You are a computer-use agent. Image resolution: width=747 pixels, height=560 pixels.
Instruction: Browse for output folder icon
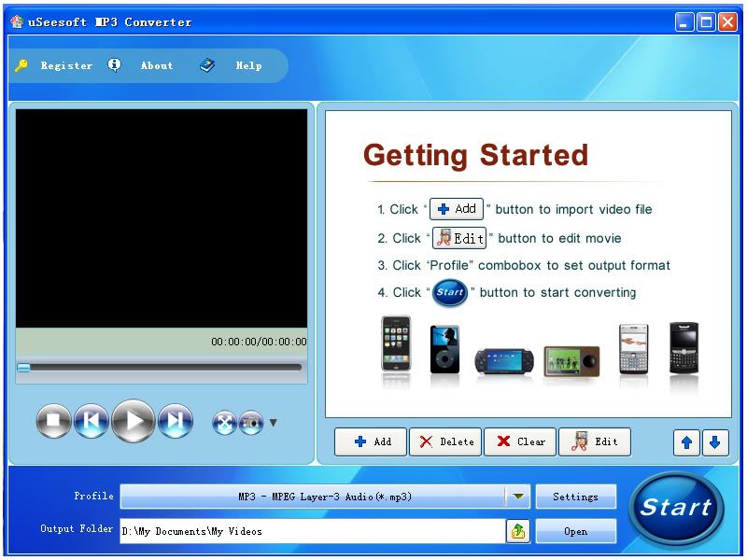(518, 531)
